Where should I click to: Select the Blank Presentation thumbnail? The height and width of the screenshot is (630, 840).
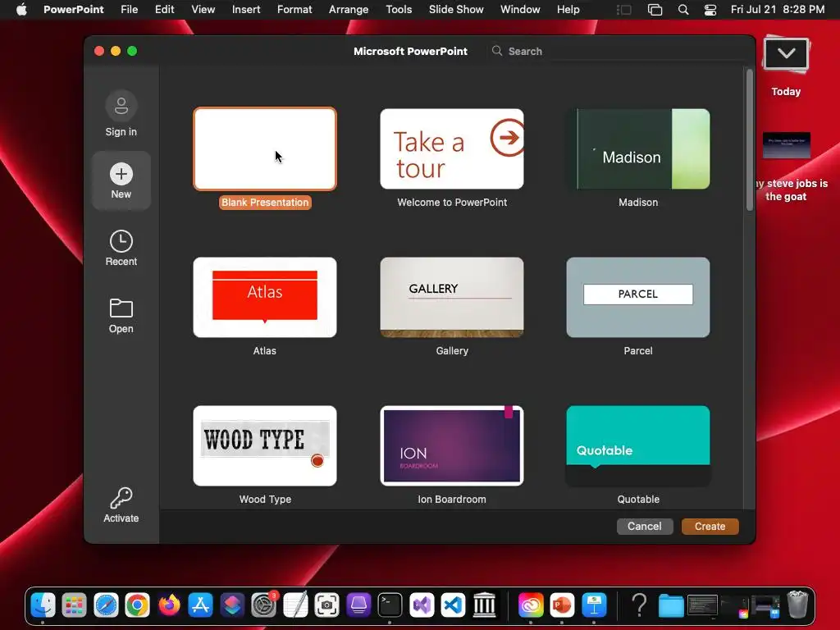point(265,149)
